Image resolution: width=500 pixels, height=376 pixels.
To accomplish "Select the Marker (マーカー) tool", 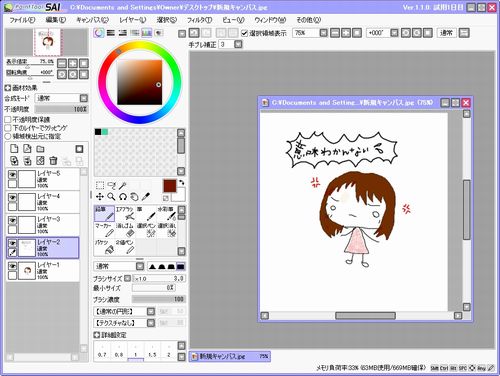I will point(104,230).
